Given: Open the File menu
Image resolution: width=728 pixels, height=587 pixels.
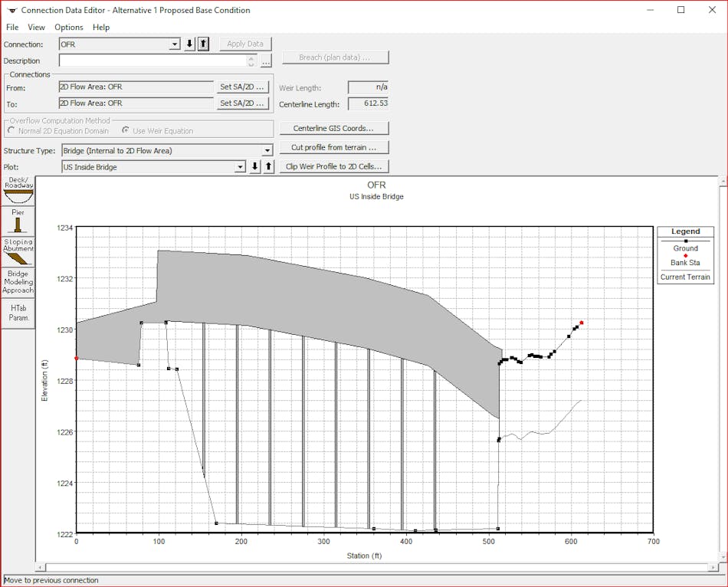Looking at the screenshot, I should tap(12, 27).
